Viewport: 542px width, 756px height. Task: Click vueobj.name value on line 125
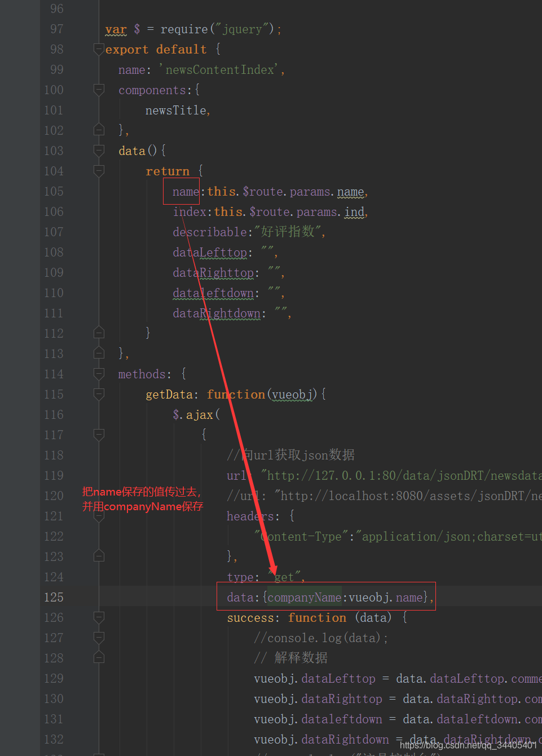(x=386, y=598)
